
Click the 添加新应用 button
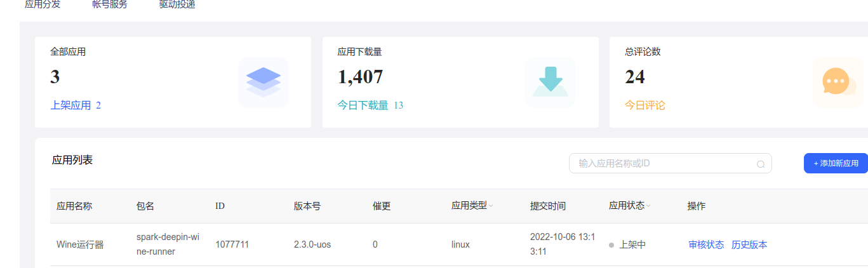pos(836,163)
